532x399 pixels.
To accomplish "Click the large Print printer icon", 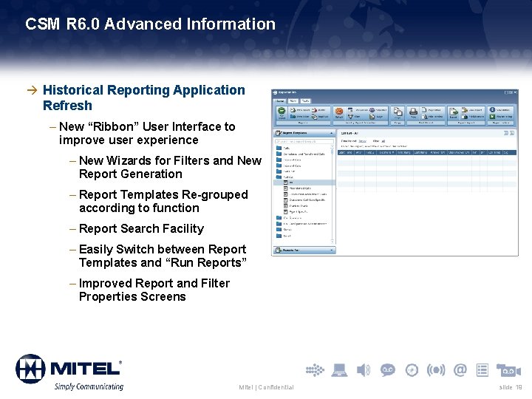I will [413, 112].
